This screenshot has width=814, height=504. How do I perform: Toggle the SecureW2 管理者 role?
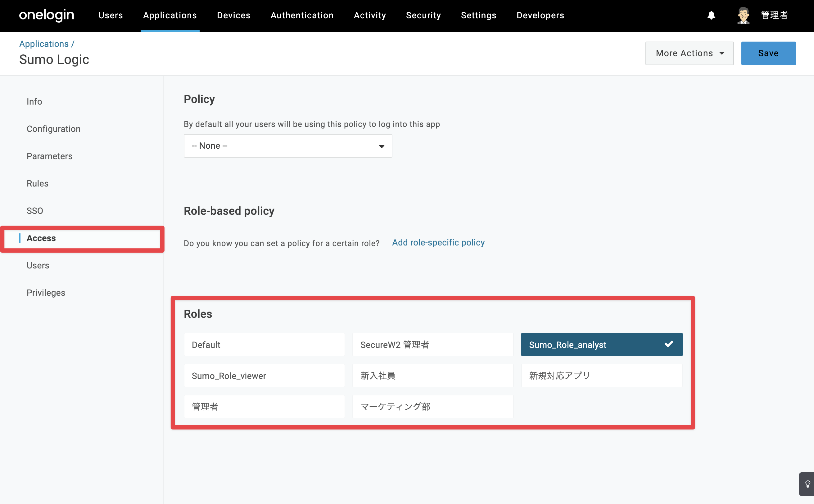(433, 345)
